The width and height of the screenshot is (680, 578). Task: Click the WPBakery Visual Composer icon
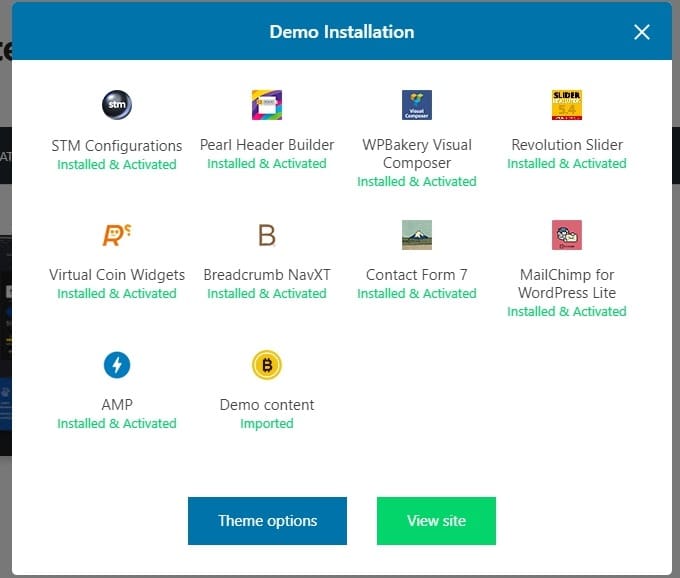417,104
